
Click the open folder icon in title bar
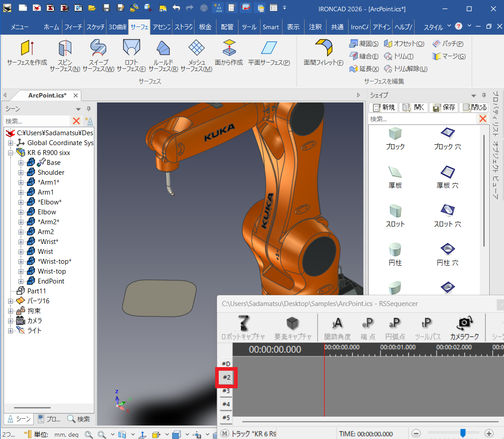(x=92, y=8)
